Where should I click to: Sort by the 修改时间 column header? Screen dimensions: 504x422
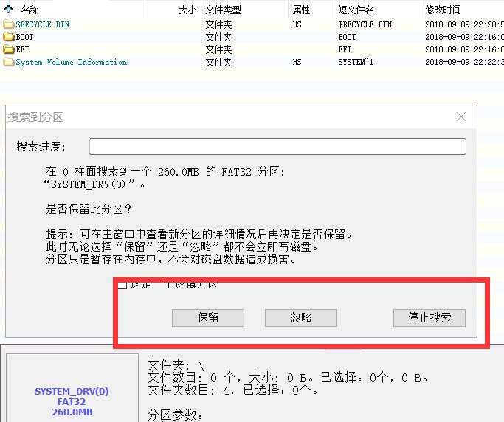pyautogui.click(x=443, y=10)
